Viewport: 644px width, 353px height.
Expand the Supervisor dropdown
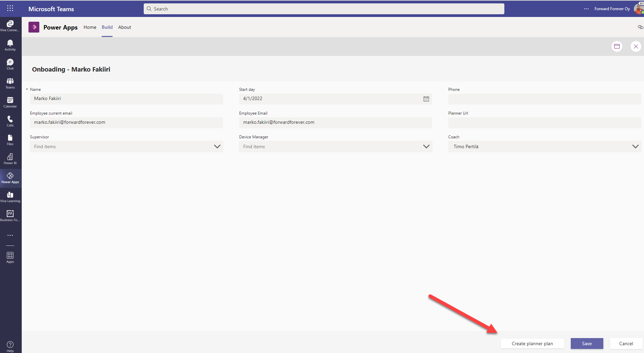pos(217,146)
